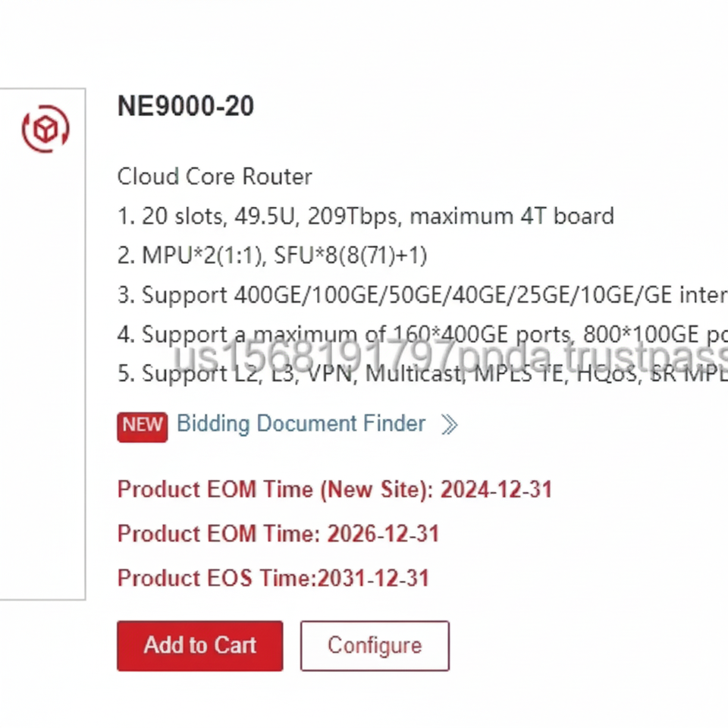The image size is (728, 728).
Task: Select the Support L2, L3, VPN line
Action: point(421,374)
